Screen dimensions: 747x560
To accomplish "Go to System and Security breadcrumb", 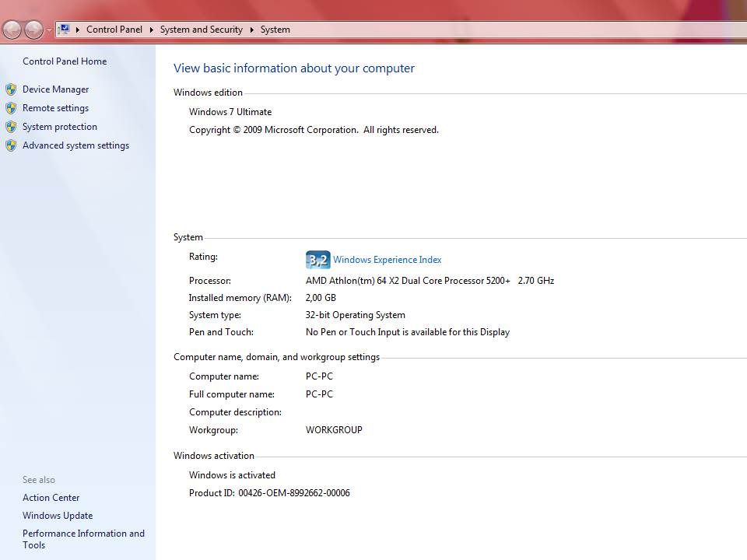I will (x=201, y=30).
